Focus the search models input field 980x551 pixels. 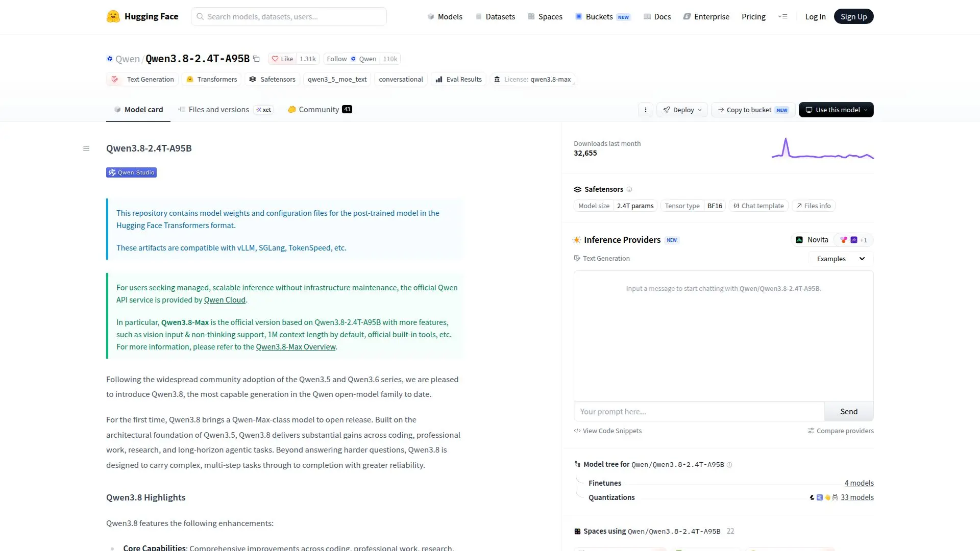pyautogui.click(x=289, y=16)
